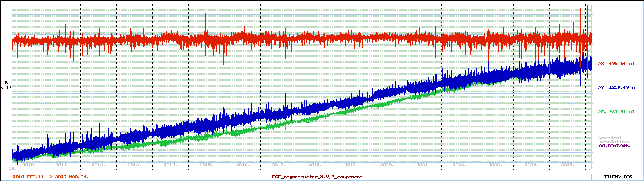Select the 2010 year label on the time axis
Image resolution: width=644 pixels, height=181 pixels.
coord(29,165)
